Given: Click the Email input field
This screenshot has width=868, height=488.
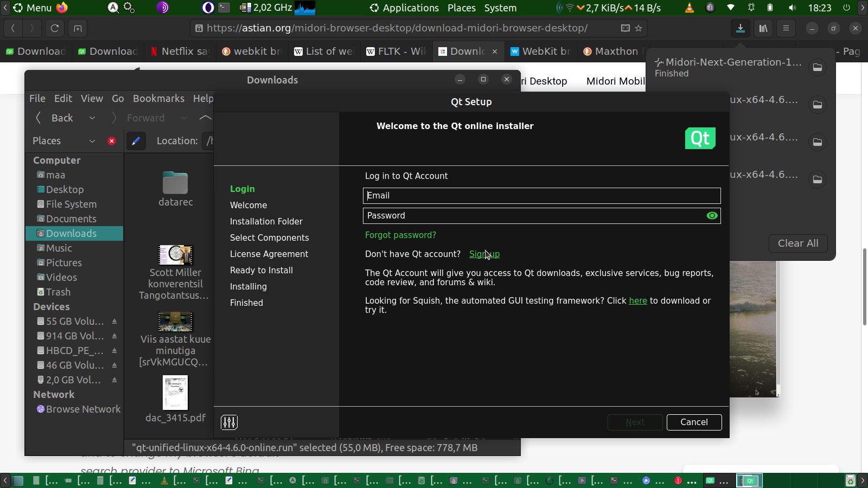Looking at the screenshot, I should [541, 196].
